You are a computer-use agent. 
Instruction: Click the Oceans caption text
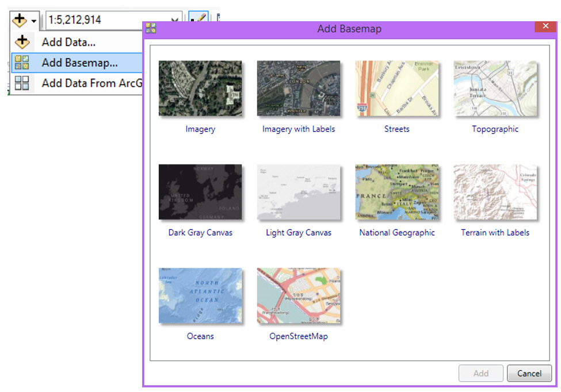click(200, 336)
